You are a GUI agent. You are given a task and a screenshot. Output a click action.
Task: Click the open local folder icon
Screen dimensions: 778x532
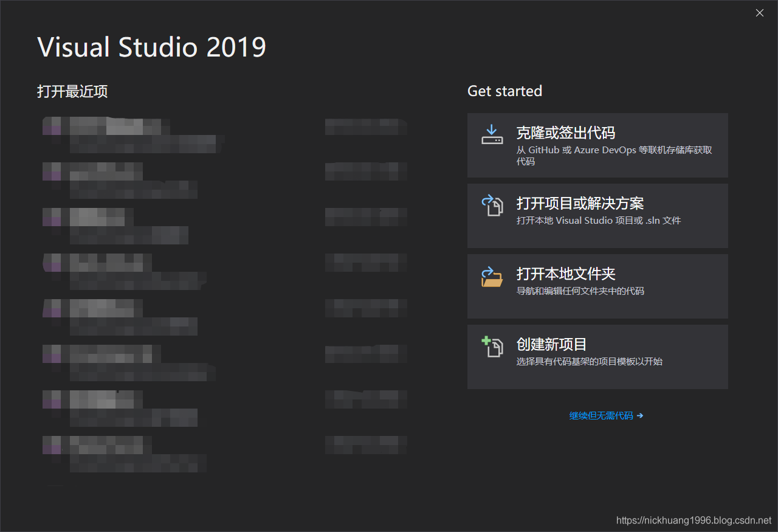click(x=492, y=276)
